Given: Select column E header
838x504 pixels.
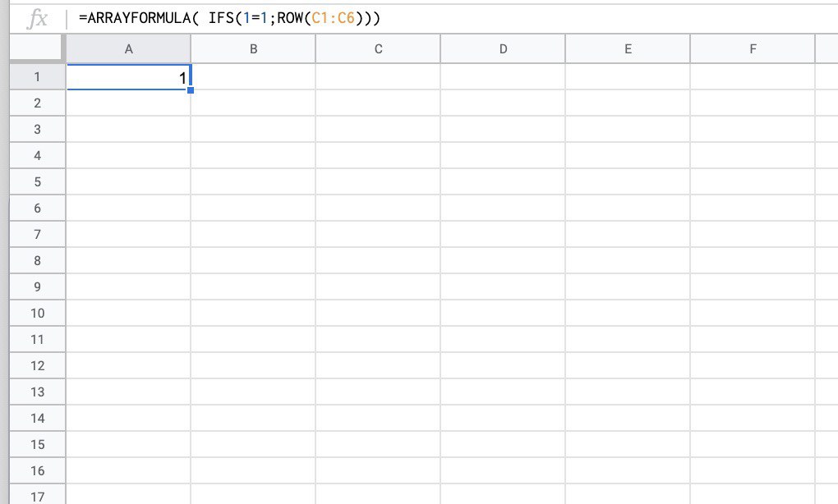Looking at the screenshot, I should coord(628,49).
